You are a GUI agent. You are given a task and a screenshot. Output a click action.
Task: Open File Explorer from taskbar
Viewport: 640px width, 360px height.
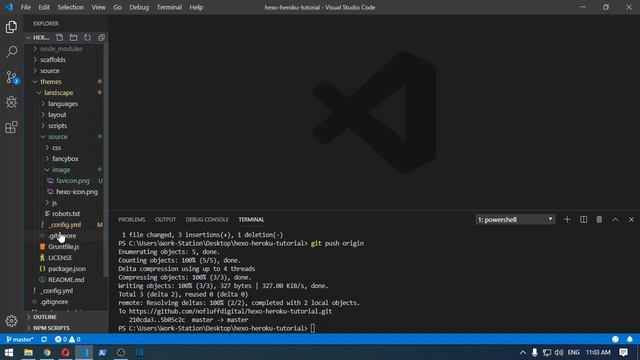click(28, 352)
